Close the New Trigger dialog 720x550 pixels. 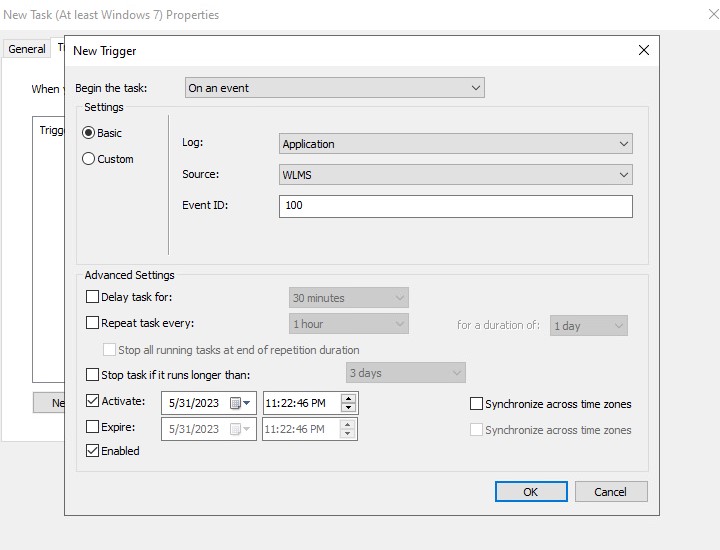pyautogui.click(x=643, y=50)
